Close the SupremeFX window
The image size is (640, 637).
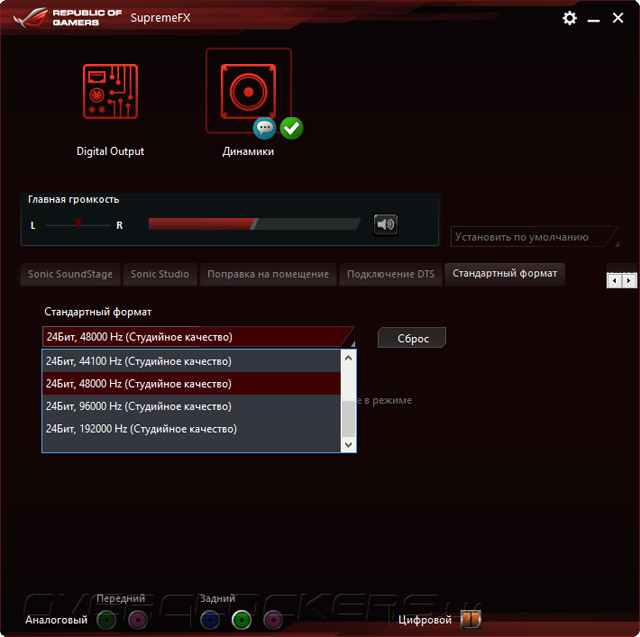click(x=618, y=18)
